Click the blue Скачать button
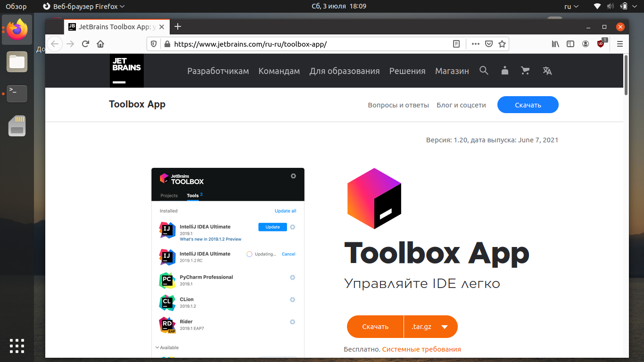This screenshot has height=362, width=644. (528, 105)
